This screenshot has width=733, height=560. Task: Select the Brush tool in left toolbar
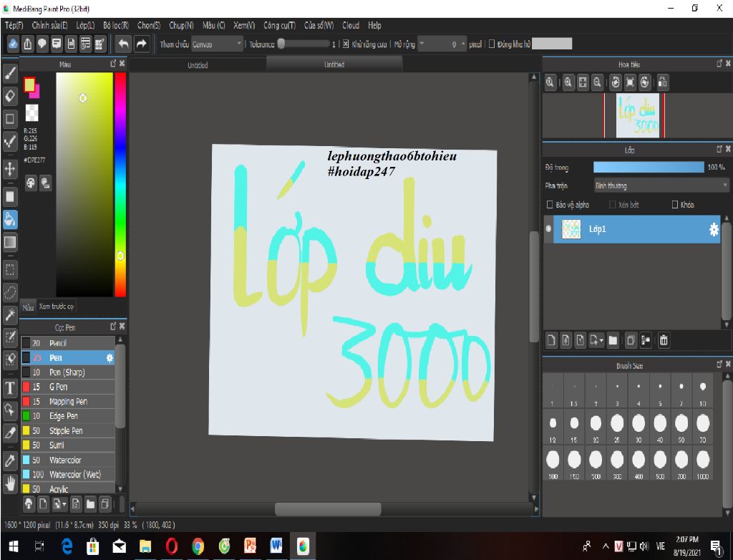pos(10,74)
